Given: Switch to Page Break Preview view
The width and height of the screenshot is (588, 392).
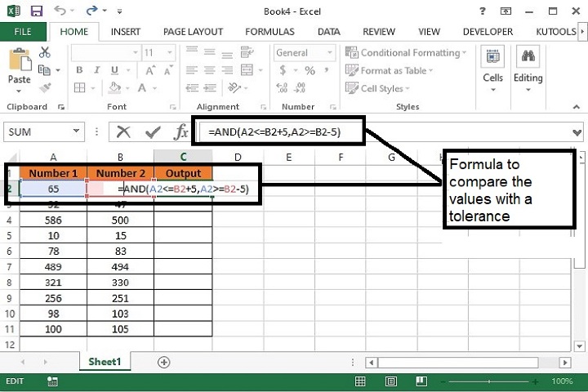Looking at the screenshot, I should [x=421, y=381].
